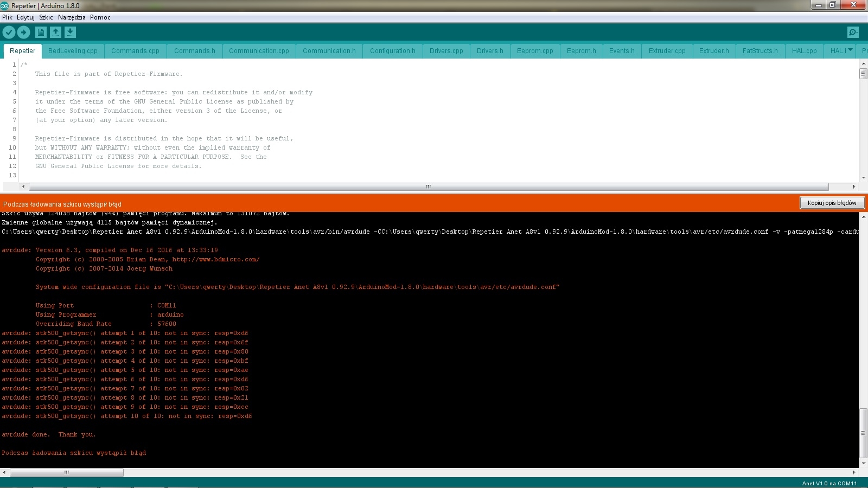Click the editor horizontal scrollbar thumb
This screenshot has height=488, width=868.
pyautogui.click(x=429, y=187)
